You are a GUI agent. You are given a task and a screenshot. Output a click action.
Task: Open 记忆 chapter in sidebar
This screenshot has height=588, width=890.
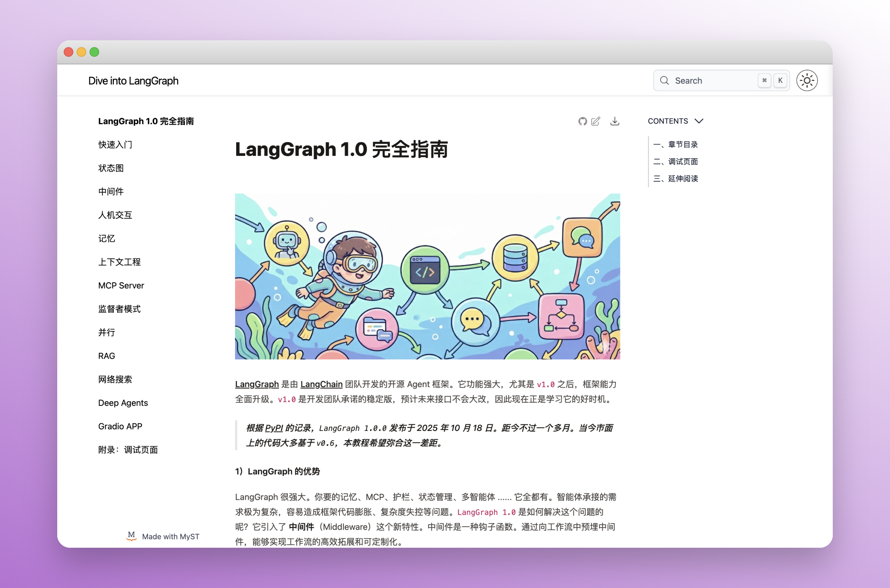point(107,238)
